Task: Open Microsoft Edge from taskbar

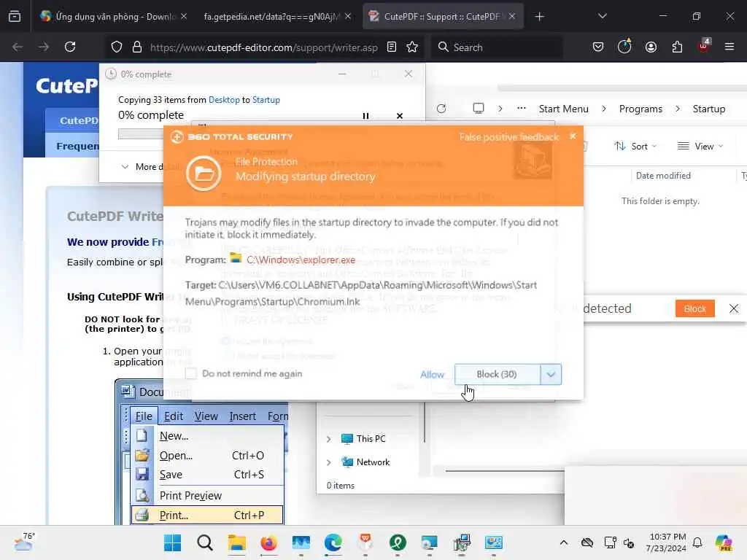Action: [333, 542]
